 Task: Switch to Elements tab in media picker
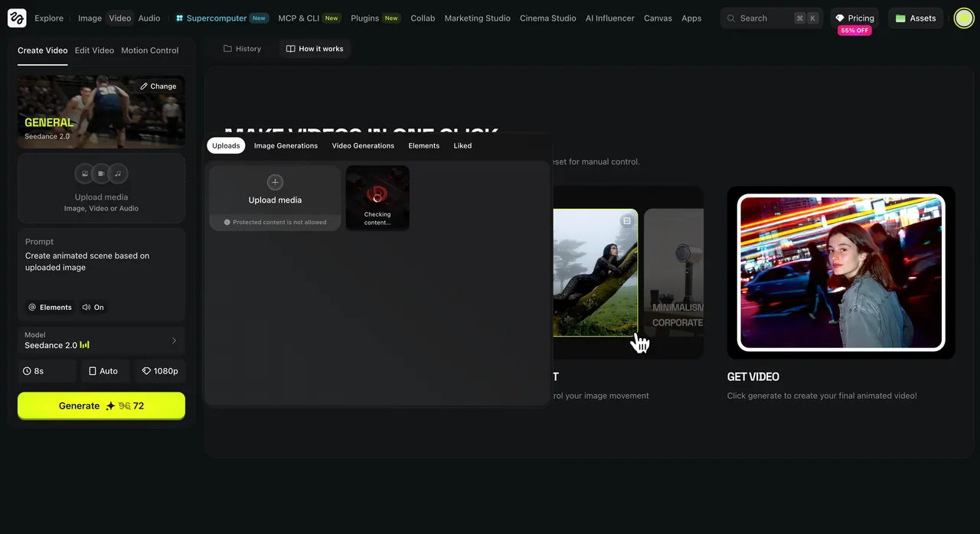pyautogui.click(x=423, y=145)
